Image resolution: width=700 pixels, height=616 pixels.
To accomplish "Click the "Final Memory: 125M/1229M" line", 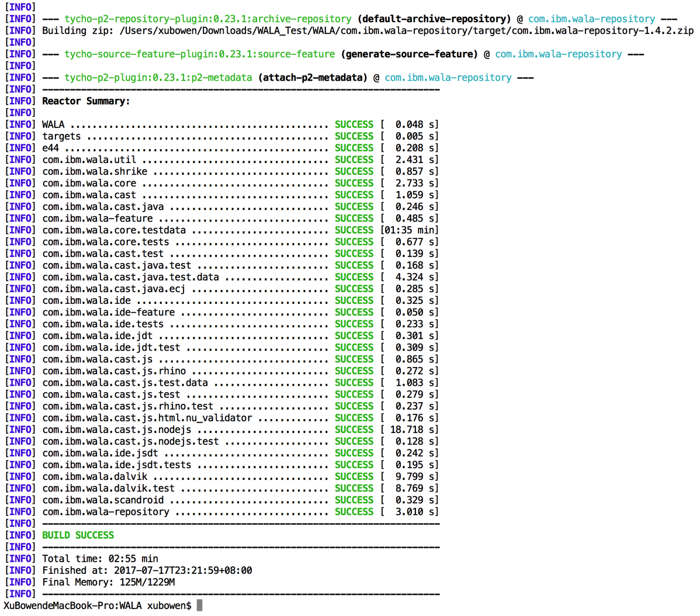I will [109, 582].
